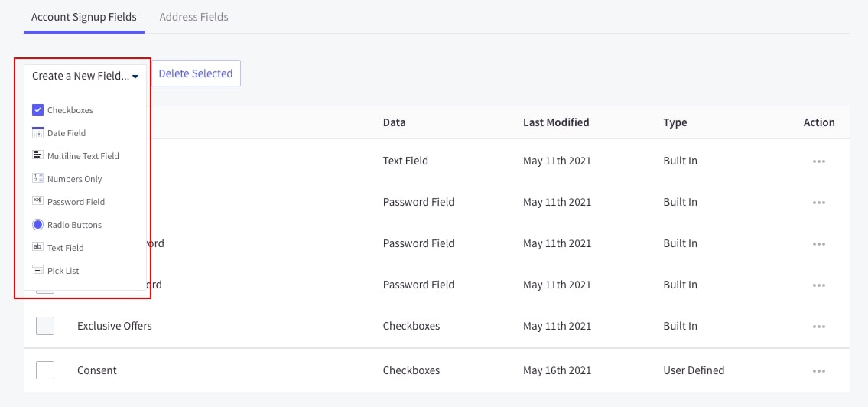
Task: Click the Checkboxes field type icon
Action: point(37,110)
